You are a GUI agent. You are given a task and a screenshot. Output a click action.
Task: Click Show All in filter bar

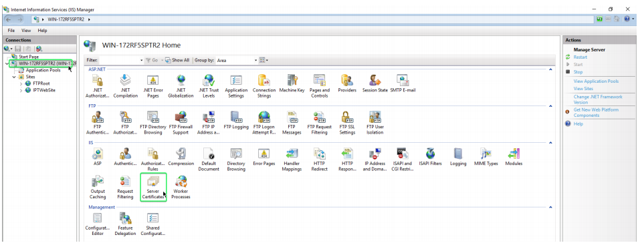(x=177, y=60)
